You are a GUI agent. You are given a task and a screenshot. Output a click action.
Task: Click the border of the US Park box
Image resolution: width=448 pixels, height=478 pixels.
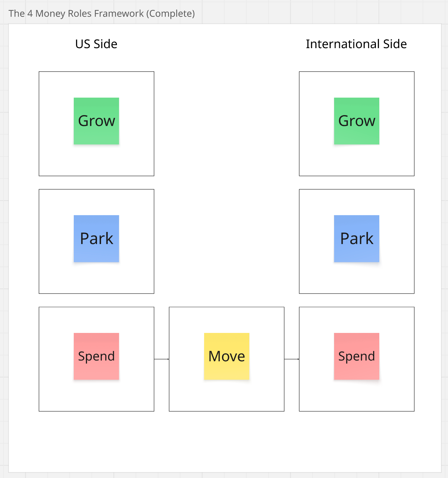point(96,190)
